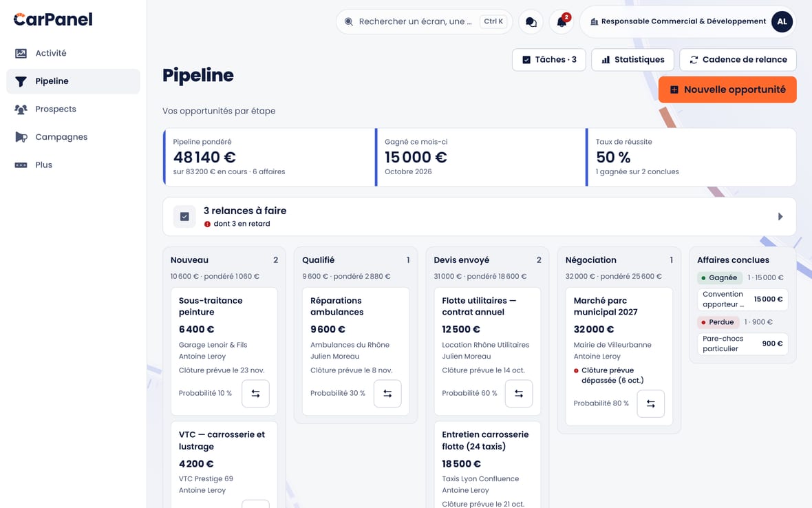The width and height of the screenshot is (812, 508).
Task: Click the Pipeline pondéré 48 140 € card
Action: [269, 157]
